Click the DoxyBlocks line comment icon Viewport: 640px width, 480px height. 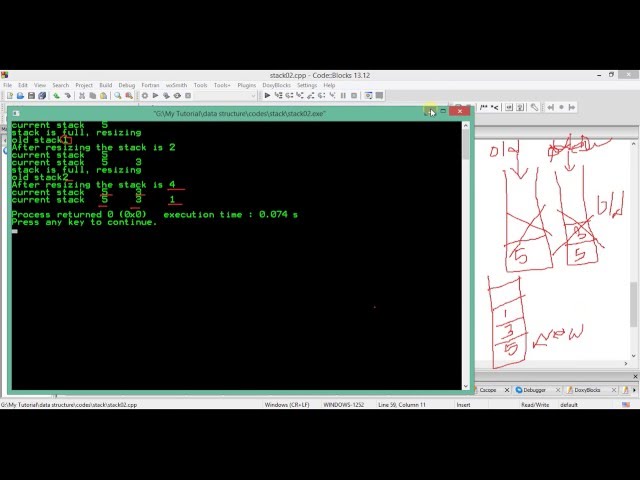[495, 107]
